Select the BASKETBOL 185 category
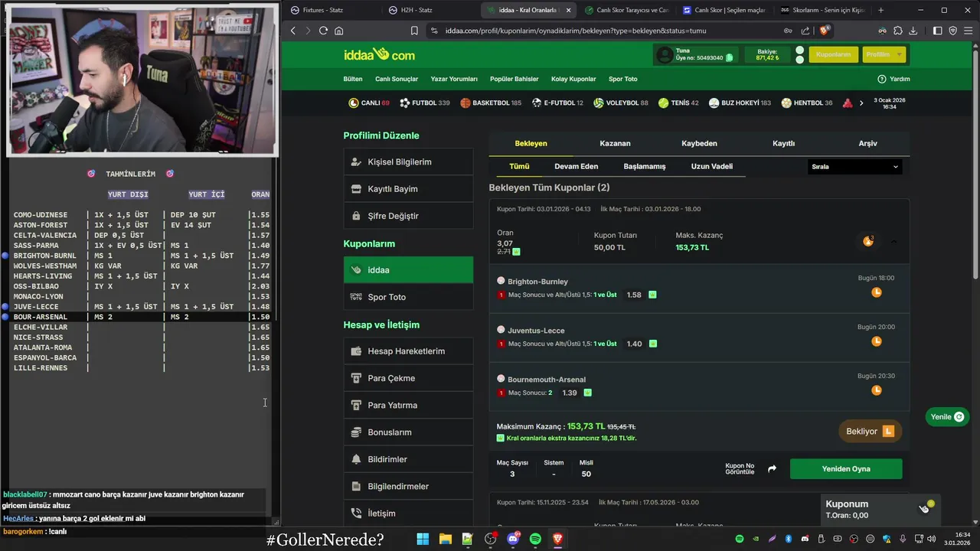The height and width of the screenshot is (551, 980). 491,103
